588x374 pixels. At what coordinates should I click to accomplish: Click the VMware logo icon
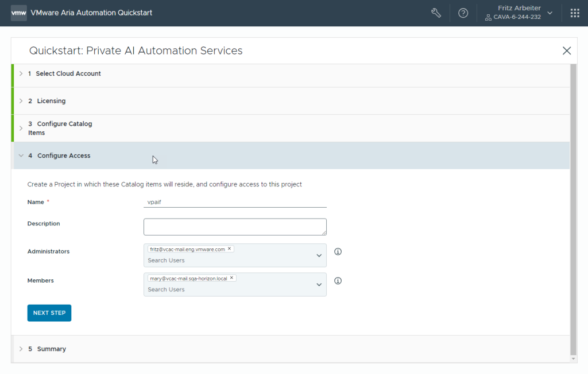pos(18,13)
